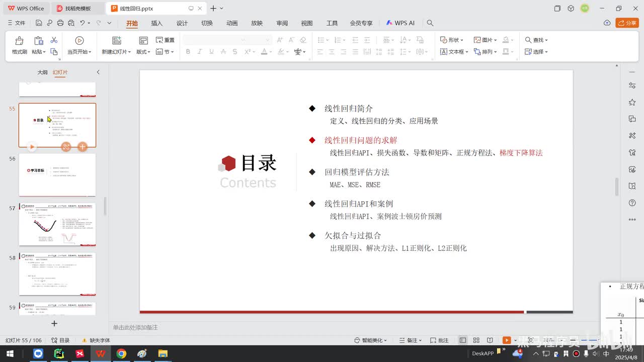Open Google Chrome from the taskbar
The image size is (644, 362).
tap(121, 354)
